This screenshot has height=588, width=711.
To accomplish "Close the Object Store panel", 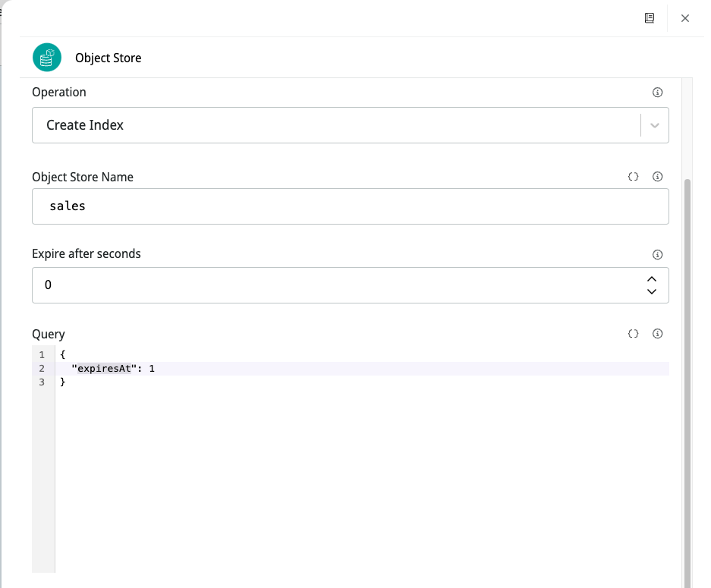I will tap(685, 18).
